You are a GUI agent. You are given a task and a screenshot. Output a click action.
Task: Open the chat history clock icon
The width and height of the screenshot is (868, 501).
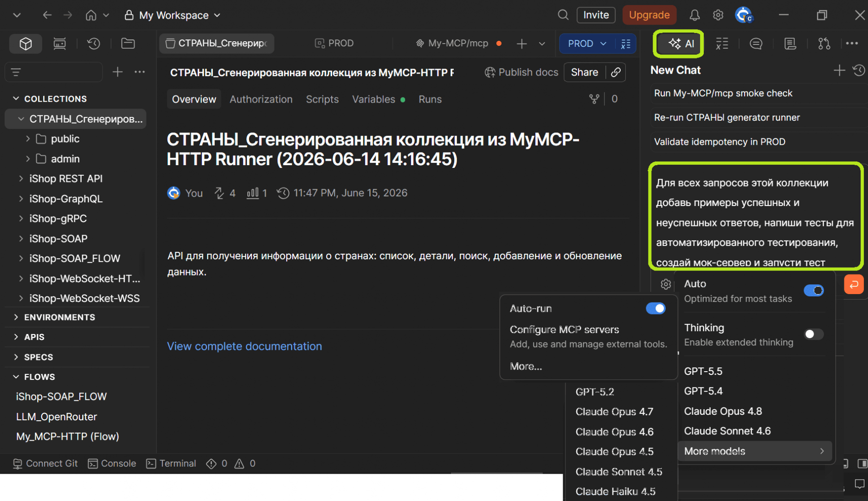[x=859, y=71]
